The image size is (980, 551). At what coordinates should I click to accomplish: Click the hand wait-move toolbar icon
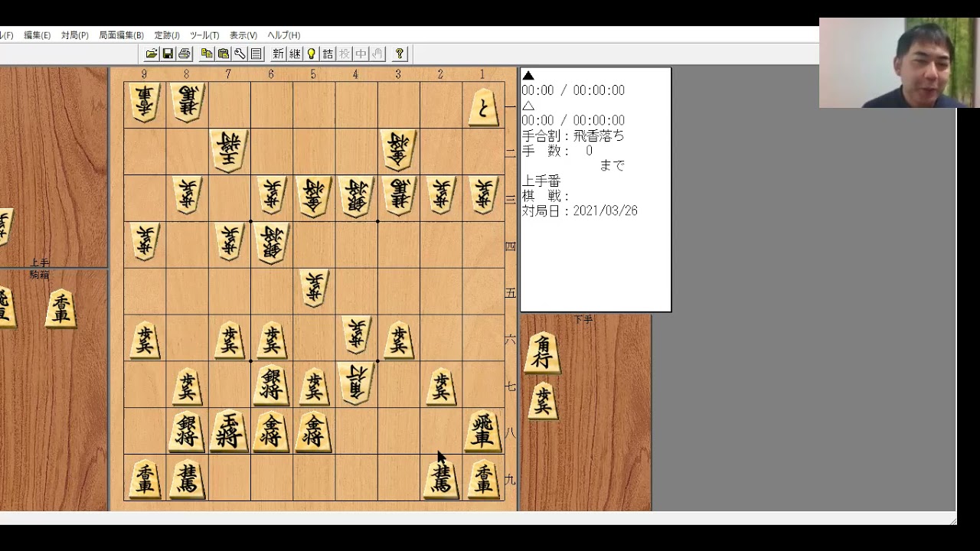coord(377,54)
